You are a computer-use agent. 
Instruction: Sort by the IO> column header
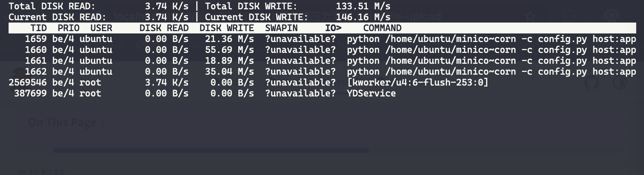click(x=333, y=28)
